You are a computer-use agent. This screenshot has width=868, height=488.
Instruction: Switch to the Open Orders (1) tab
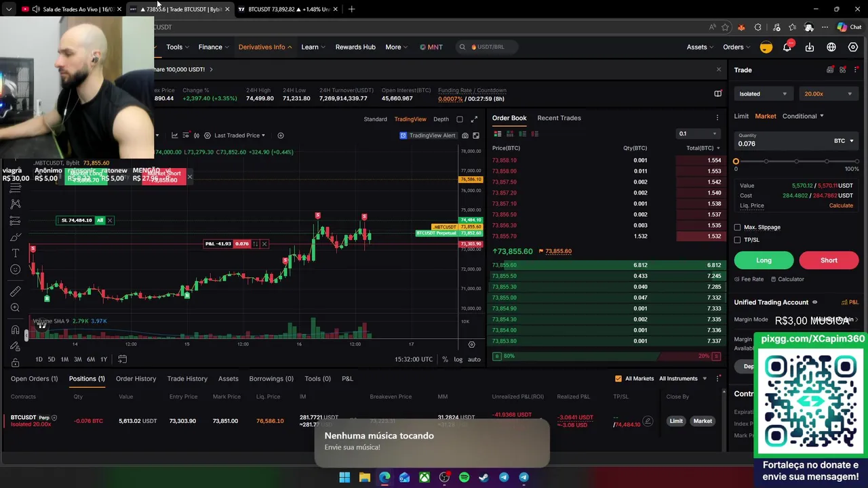point(34,379)
